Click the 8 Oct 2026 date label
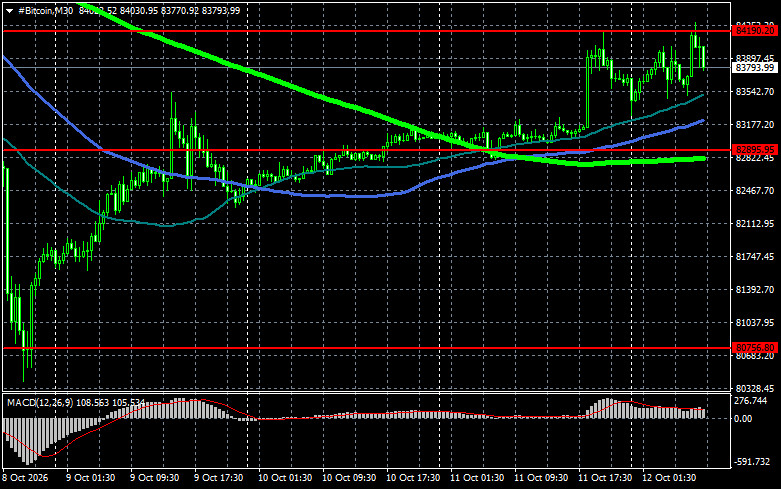The image size is (781, 489). tap(25, 478)
